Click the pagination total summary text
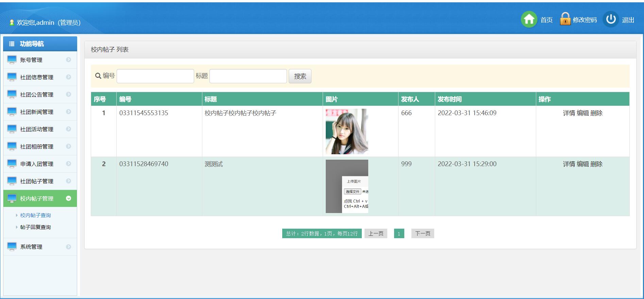 click(322, 233)
